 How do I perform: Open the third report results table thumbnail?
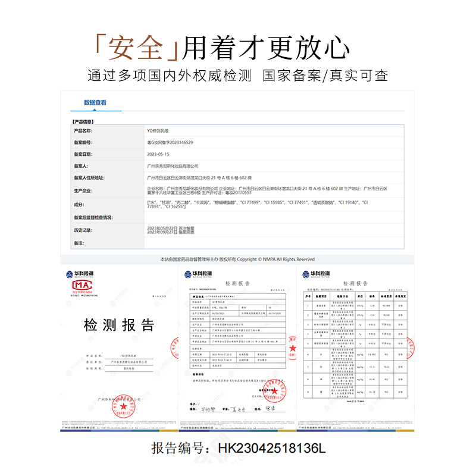(355, 349)
